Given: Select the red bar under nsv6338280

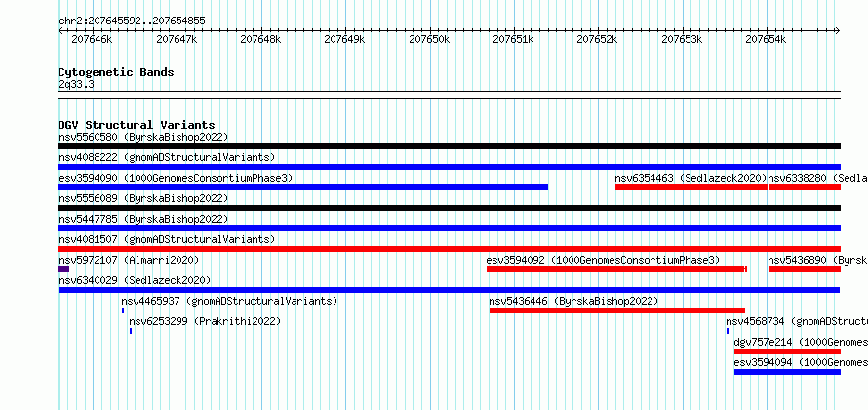Looking at the screenshot, I should click(x=805, y=187).
